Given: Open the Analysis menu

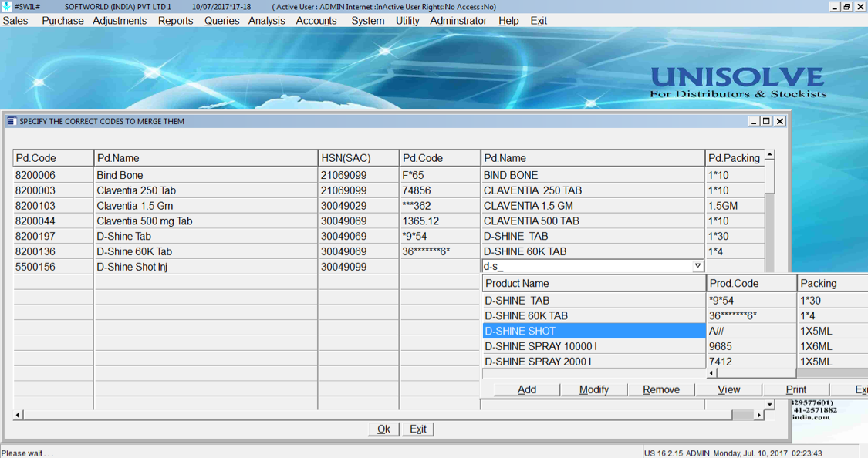Looking at the screenshot, I should point(266,21).
